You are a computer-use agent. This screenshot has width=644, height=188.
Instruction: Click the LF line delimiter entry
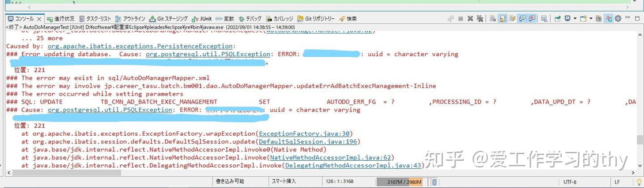point(617,182)
